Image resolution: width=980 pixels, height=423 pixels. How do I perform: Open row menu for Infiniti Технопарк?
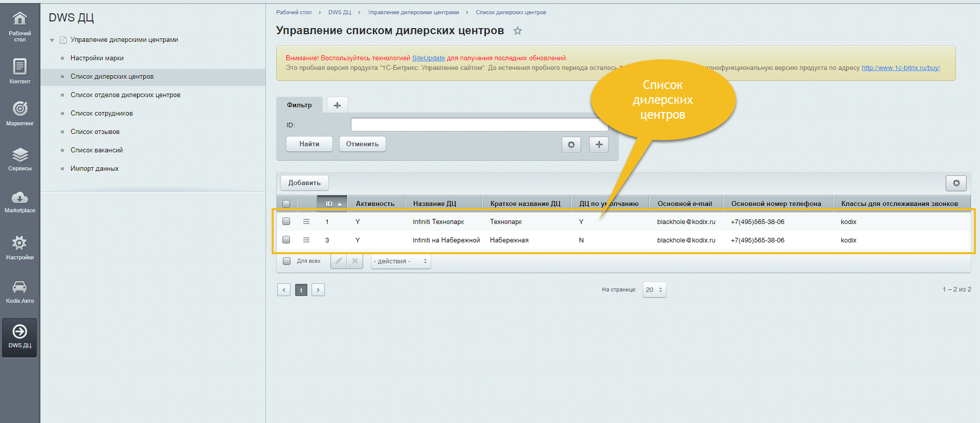pos(306,221)
